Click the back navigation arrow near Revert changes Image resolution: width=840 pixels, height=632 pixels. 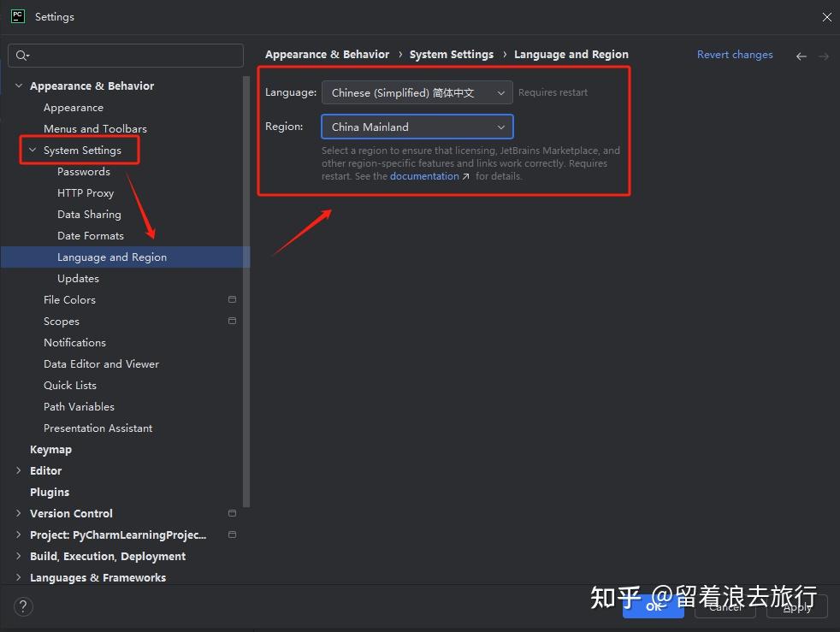point(801,55)
